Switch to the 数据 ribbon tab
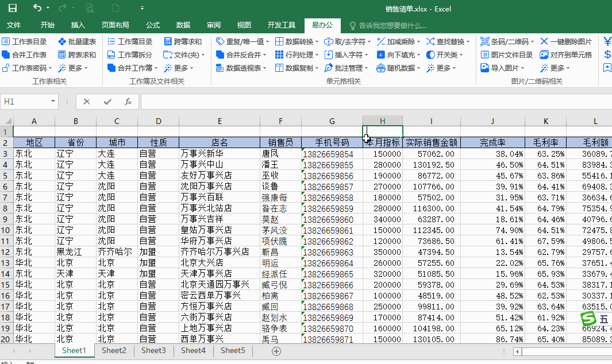The height and width of the screenshot is (364, 612). click(183, 25)
